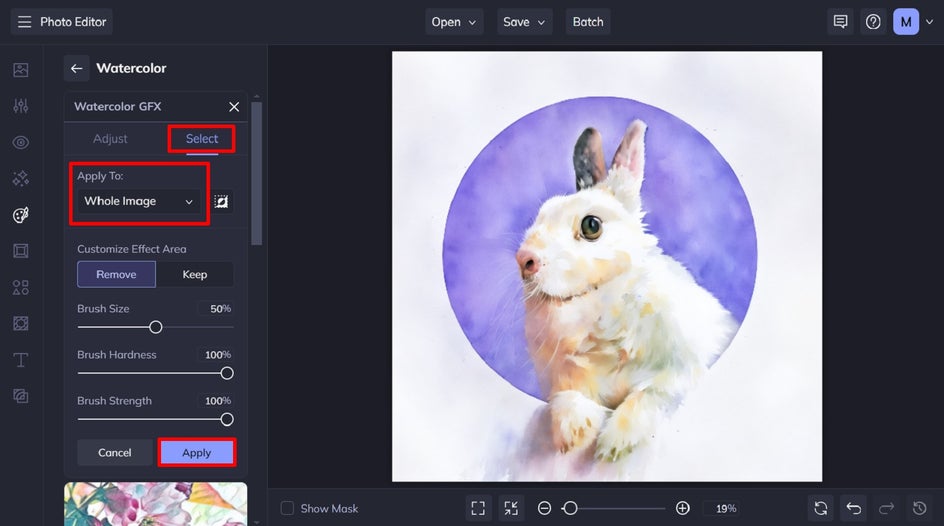Click the invert selection icon beside Whole Image
The width and height of the screenshot is (944, 526).
(x=222, y=202)
